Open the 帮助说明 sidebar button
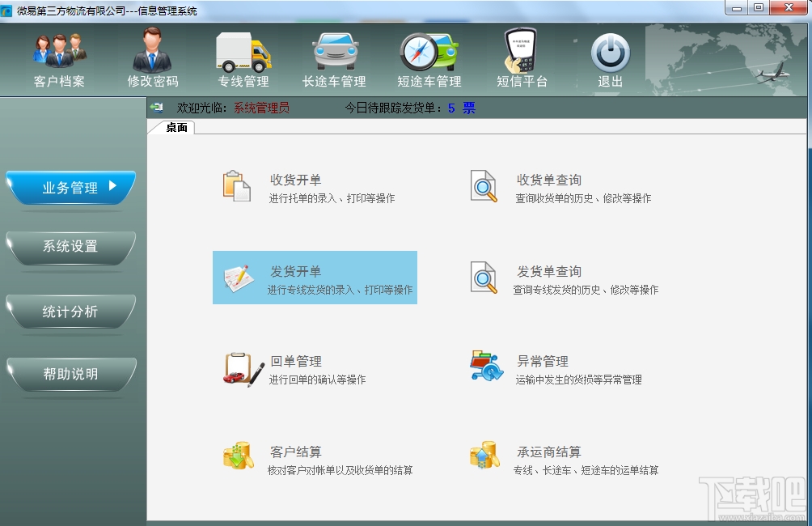 (x=71, y=374)
